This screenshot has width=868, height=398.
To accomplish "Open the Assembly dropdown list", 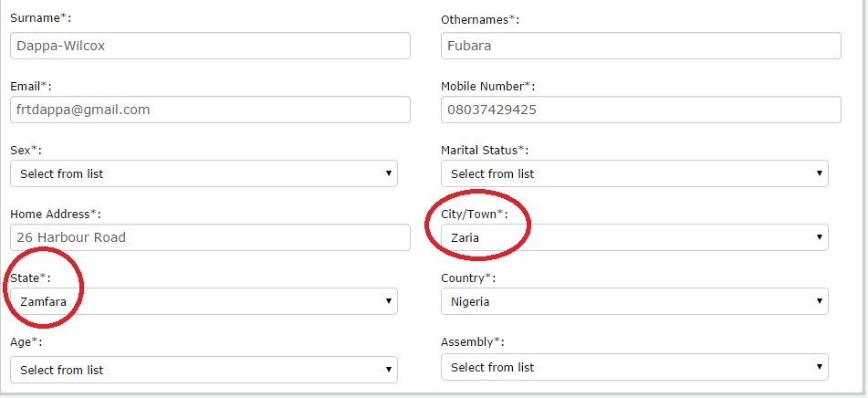I will coord(634,367).
